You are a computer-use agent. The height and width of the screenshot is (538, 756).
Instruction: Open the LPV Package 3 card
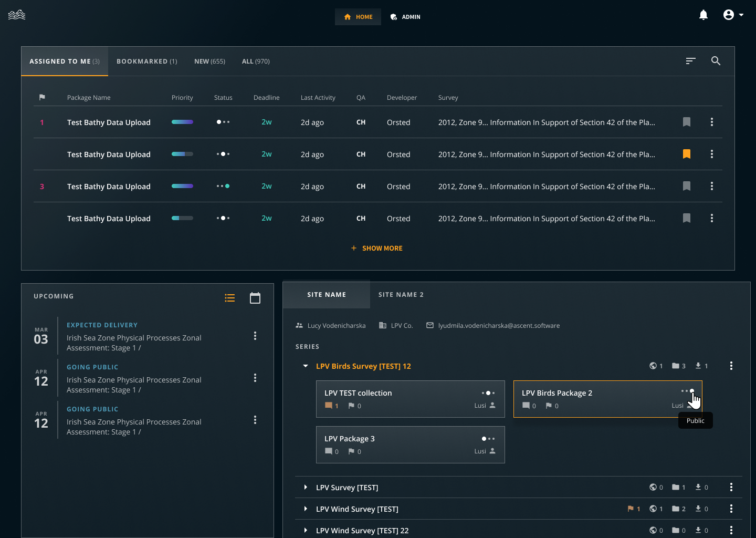411,444
